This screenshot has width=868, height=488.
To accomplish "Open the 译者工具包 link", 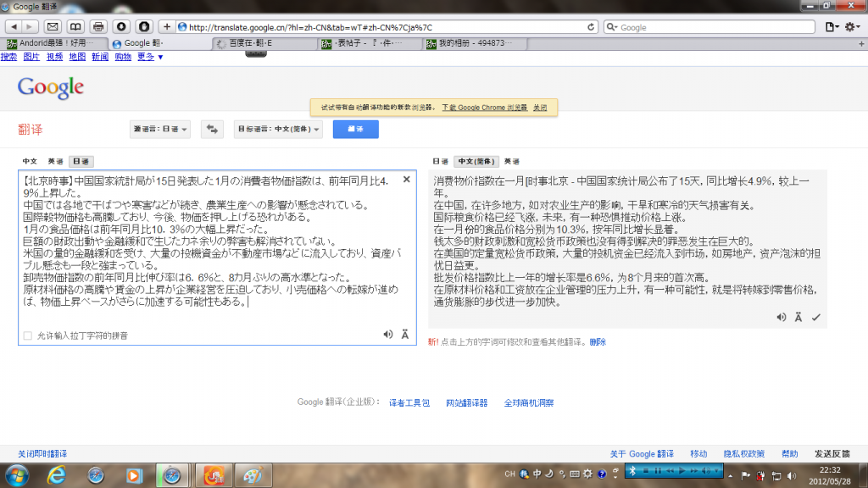I will point(409,402).
